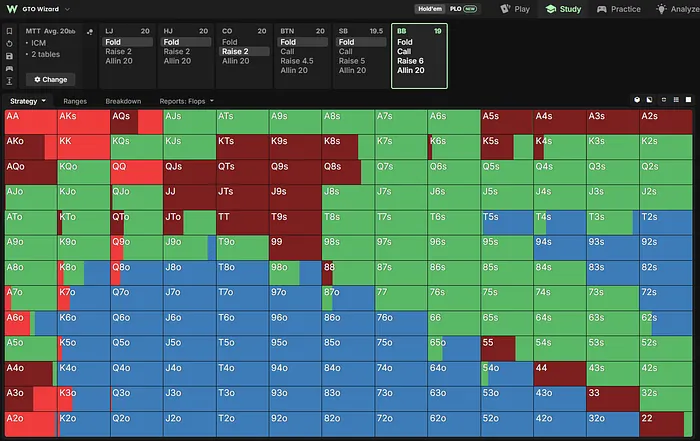This screenshot has width=700, height=441.
Task: Go to the Study section
Action: pos(563,9)
